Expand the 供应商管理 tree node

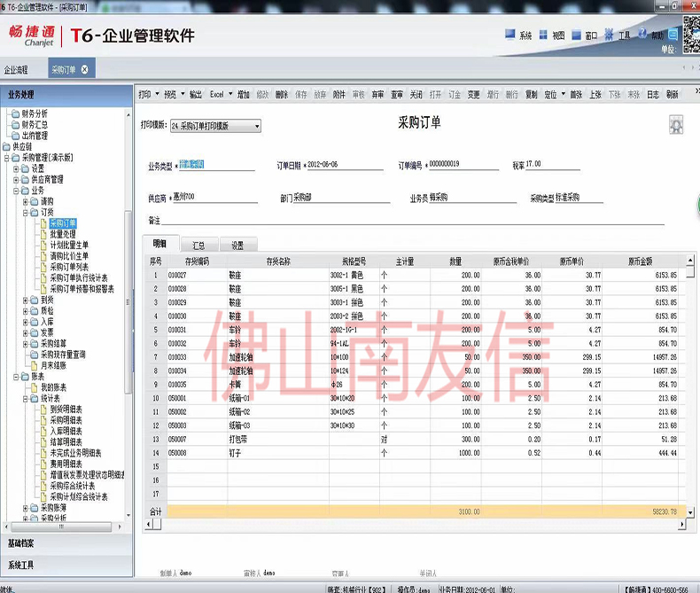point(16,180)
